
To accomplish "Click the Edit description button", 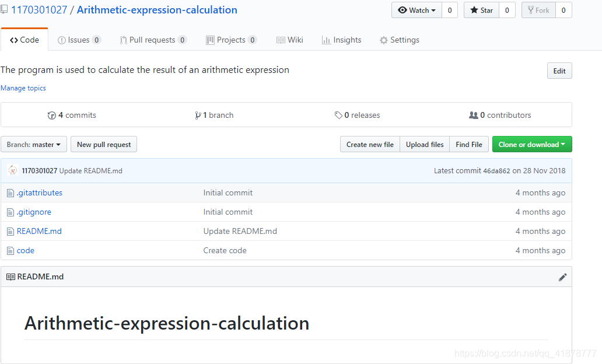I will tap(559, 71).
